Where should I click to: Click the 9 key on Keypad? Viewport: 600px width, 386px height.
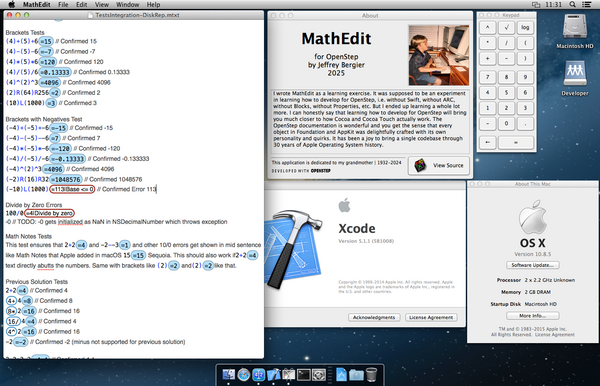pyautogui.click(x=525, y=77)
